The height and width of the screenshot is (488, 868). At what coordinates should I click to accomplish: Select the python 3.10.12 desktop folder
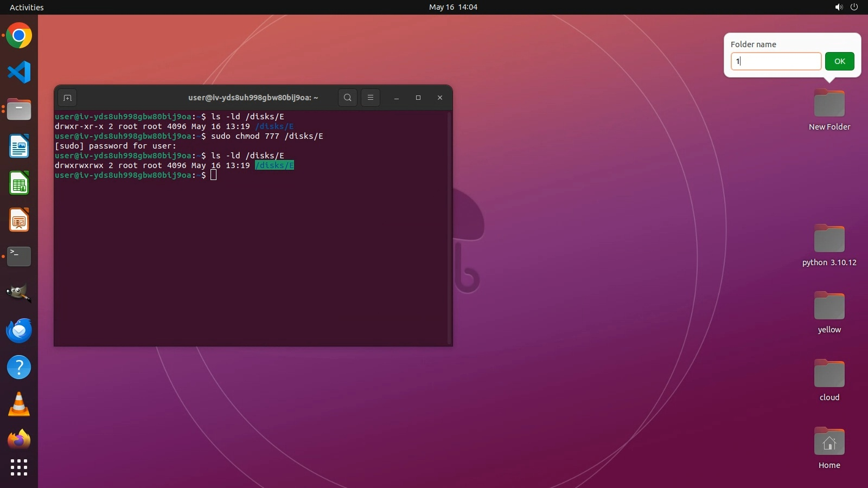click(829, 239)
